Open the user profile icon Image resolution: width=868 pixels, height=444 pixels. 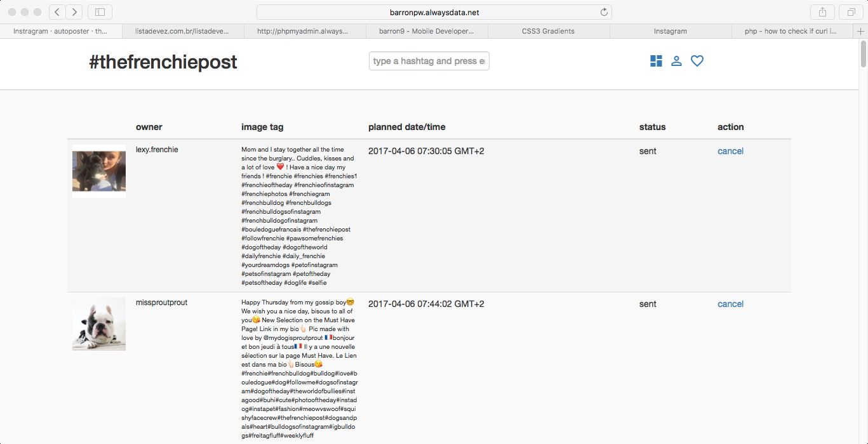point(676,61)
